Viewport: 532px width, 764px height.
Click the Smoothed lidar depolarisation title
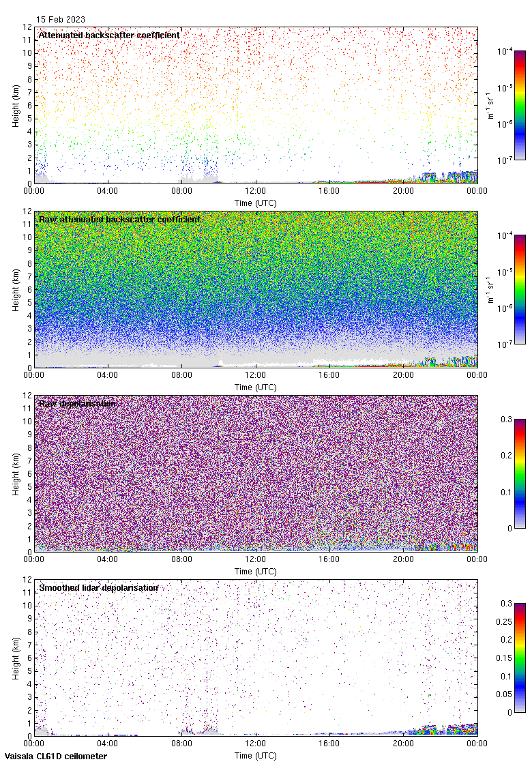98,587
